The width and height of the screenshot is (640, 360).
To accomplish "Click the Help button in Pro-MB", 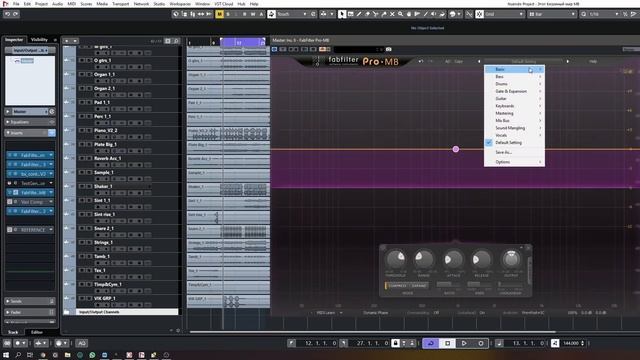I will pos(593,61).
